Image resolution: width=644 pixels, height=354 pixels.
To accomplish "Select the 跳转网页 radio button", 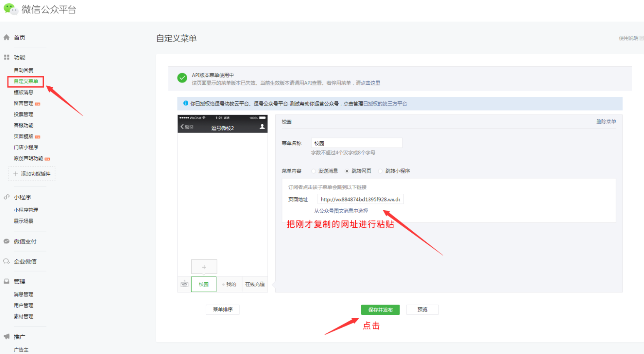I will tap(347, 171).
